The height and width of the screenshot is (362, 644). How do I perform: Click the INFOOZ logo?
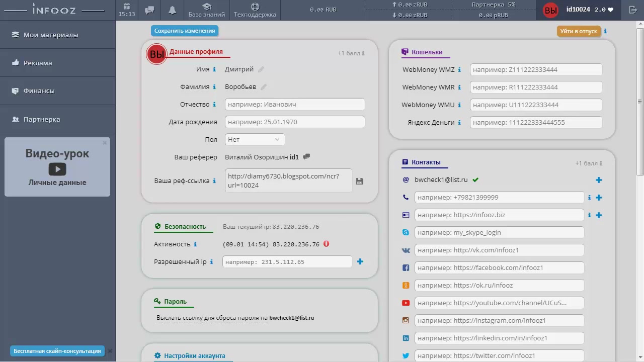coord(54,10)
